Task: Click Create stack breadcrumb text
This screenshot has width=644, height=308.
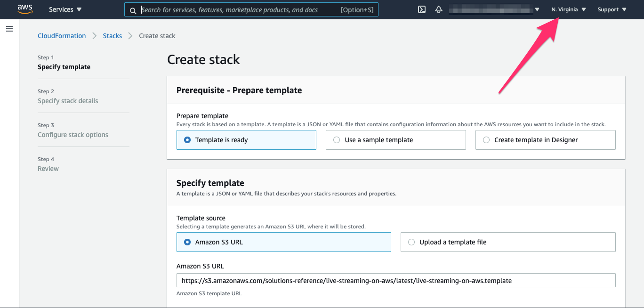Action: pos(157,36)
